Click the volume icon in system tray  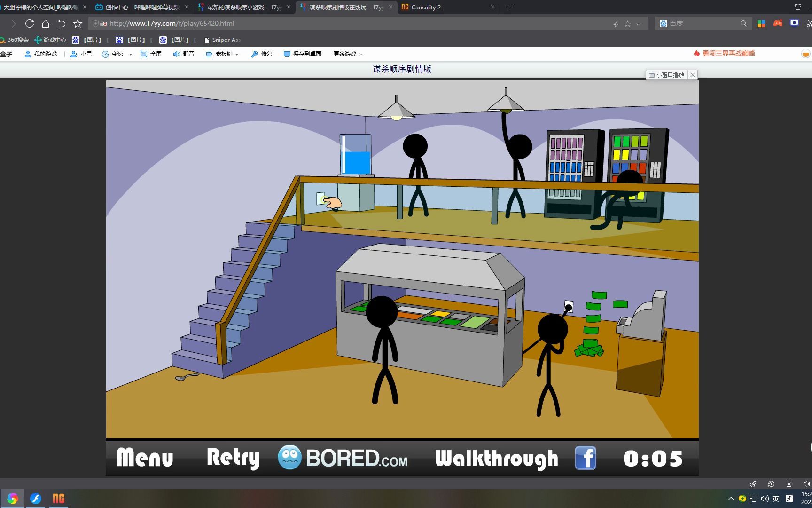coord(765,499)
